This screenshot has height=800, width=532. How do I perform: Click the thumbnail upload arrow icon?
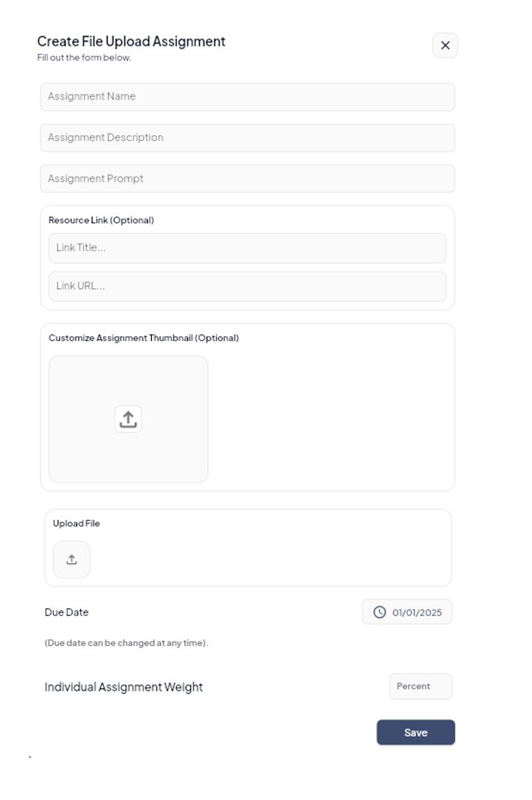(x=128, y=419)
